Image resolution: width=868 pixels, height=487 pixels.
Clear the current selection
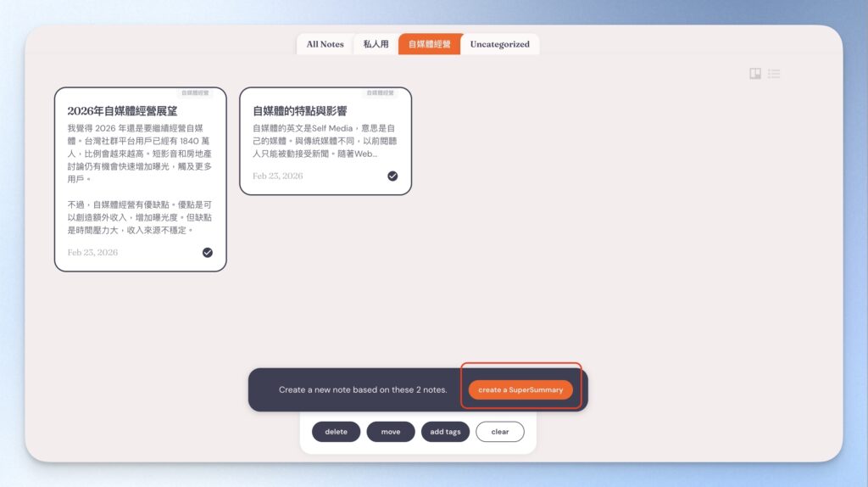(x=500, y=432)
